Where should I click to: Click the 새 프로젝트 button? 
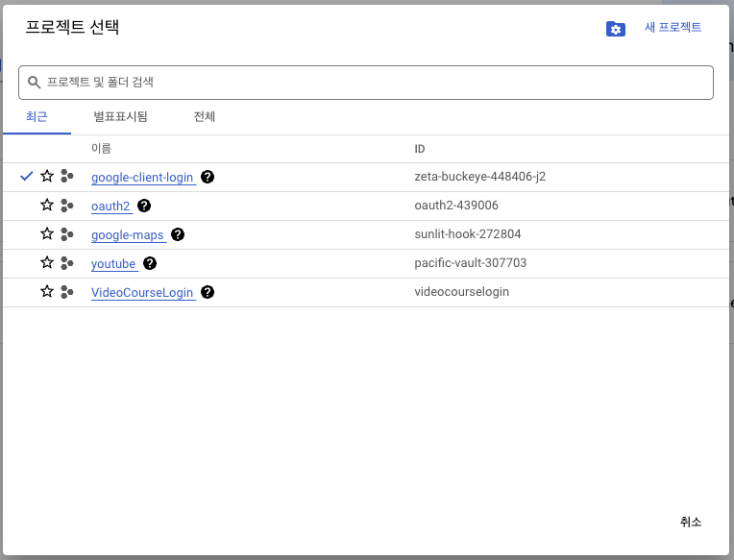(x=673, y=28)
